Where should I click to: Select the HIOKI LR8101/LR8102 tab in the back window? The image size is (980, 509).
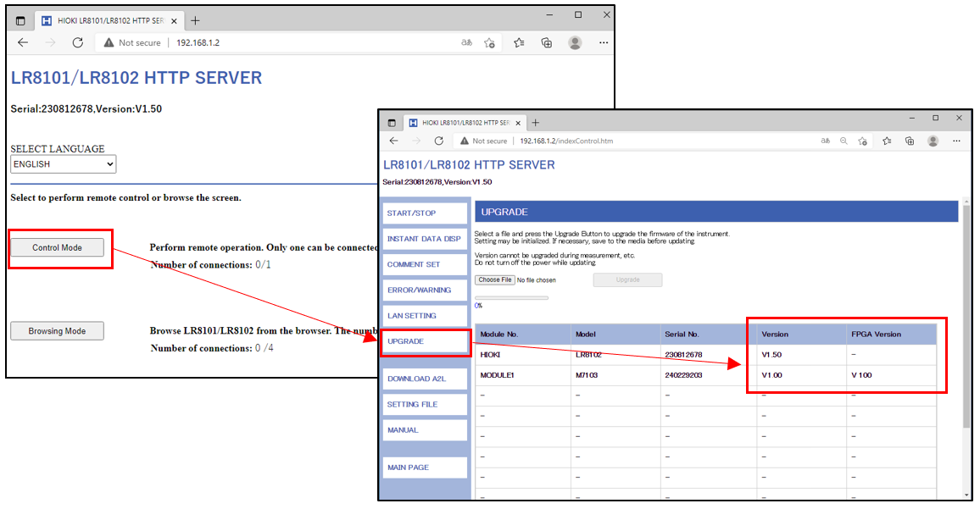[x=110, y=20]
